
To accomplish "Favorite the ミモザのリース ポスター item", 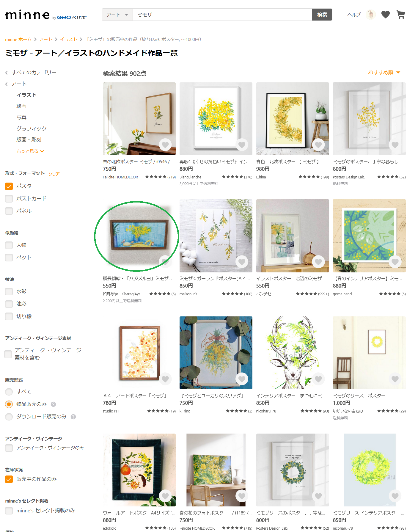I will (395, 379).
